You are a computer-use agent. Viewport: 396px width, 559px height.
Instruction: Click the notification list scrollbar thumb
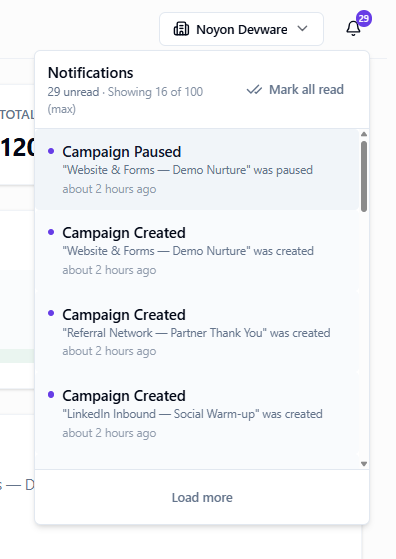[x=364, y=176]
